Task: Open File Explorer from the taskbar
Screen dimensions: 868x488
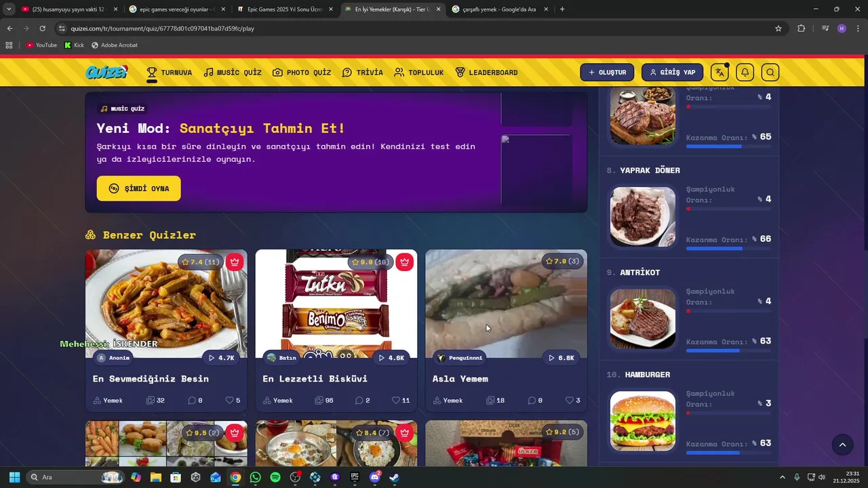Action: (155, 477)
